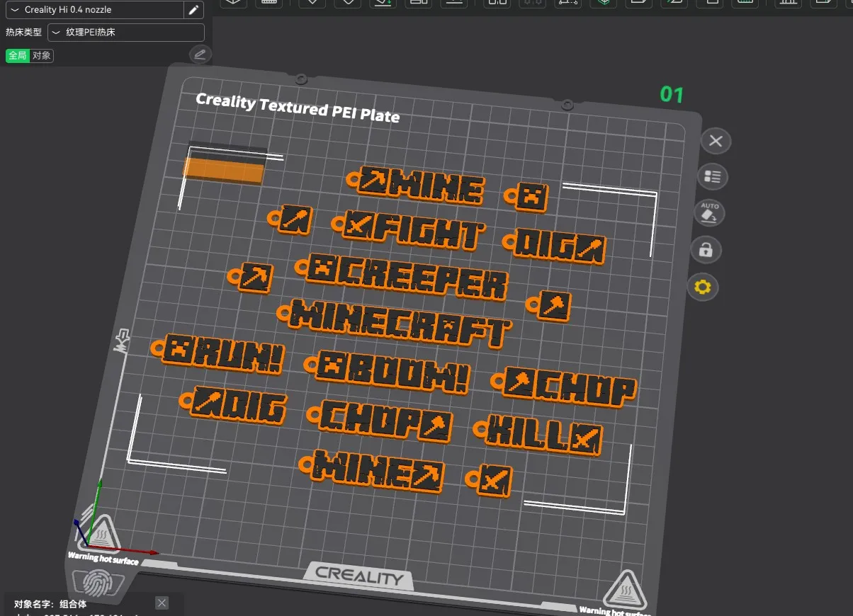The height and width of the screenshot is (616, 853).
Task: Switch to the 对象 object settings toggle
Action: point(42,55)
